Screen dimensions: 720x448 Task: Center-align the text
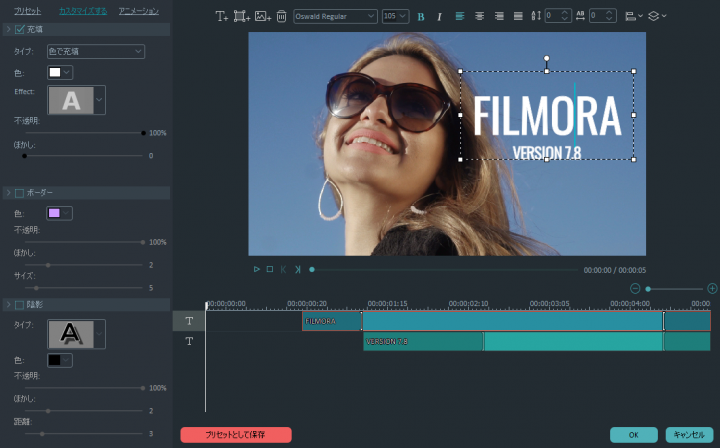(479, 16)
